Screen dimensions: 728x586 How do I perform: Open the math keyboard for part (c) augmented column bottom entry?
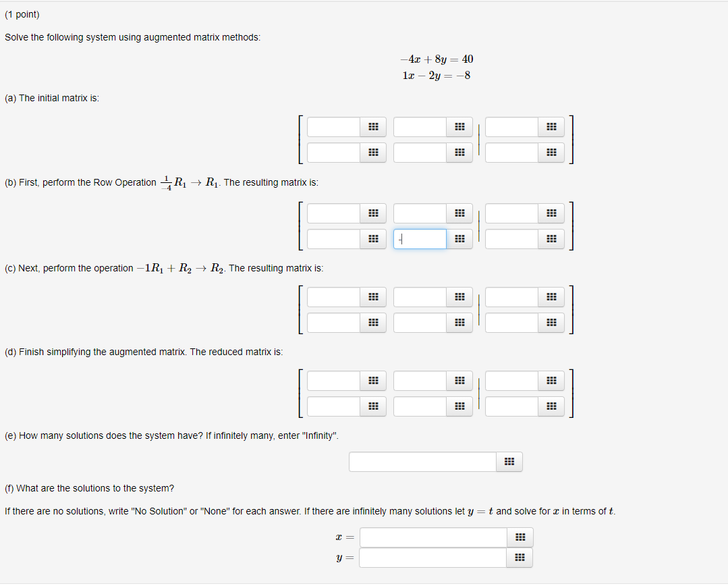click(551, 323)
